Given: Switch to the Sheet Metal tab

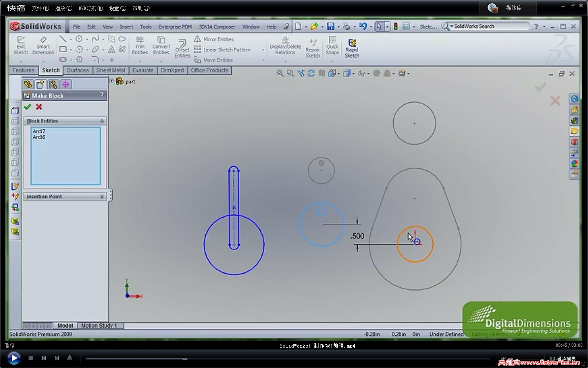Looking at the screenshot, I should click(x=111, y=70).
